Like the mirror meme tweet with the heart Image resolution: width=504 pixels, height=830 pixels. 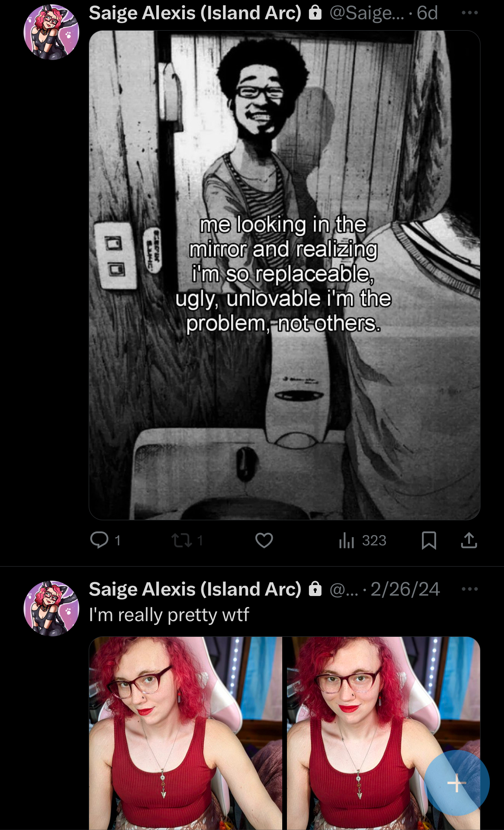[264, 540]
